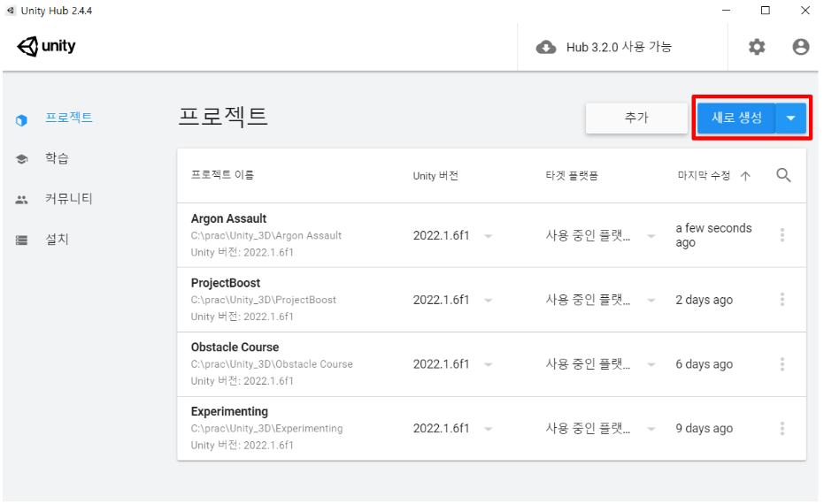Click the cloud download update icon

pos(546,47)
